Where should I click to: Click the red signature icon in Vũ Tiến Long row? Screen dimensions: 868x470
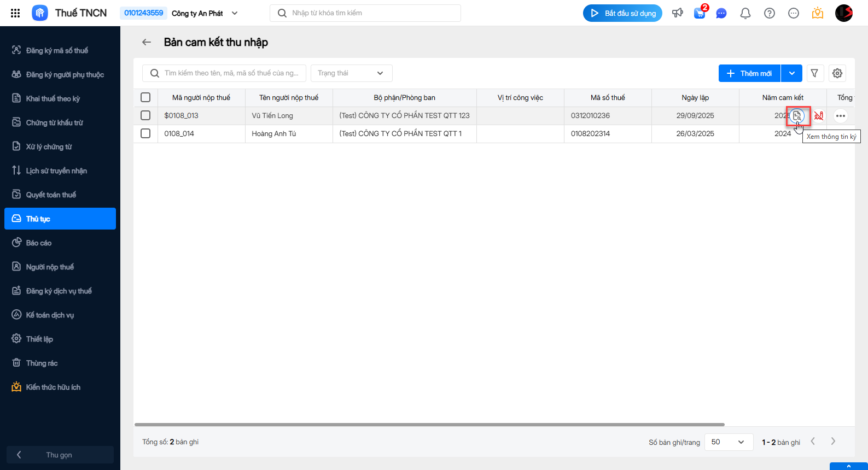click(x=819, y=116)
